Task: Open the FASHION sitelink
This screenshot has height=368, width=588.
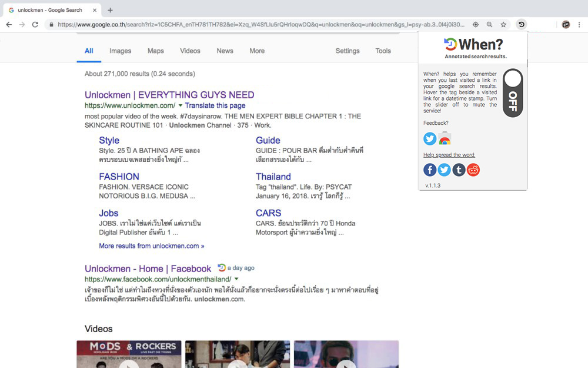Action: tap(119, 177)
